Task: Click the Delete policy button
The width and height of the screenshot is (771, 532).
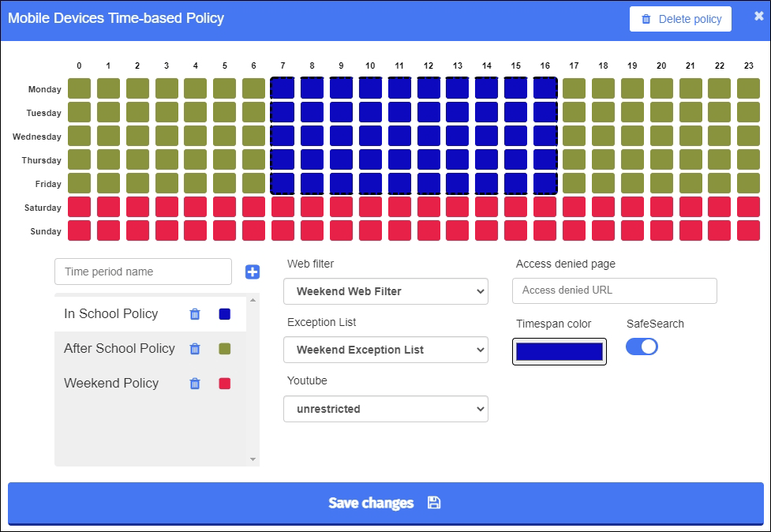Action: [679, 18]
